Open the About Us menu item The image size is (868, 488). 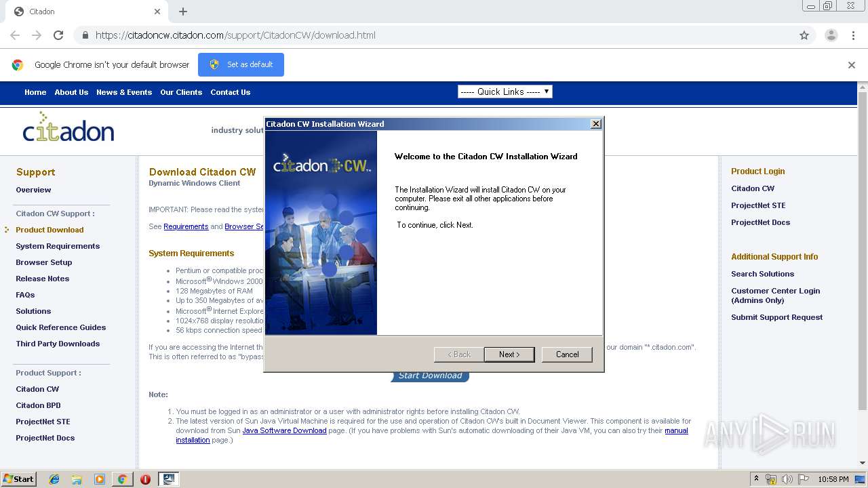point(71,92)
